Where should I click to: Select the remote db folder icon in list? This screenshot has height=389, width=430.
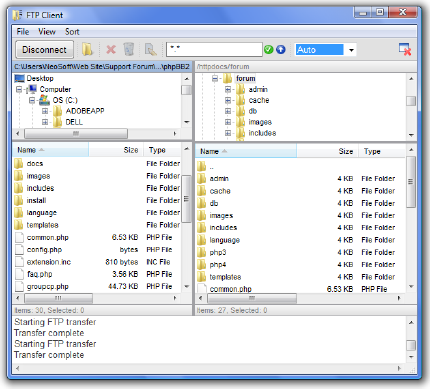pyautogui.click(x=202, y=203)
